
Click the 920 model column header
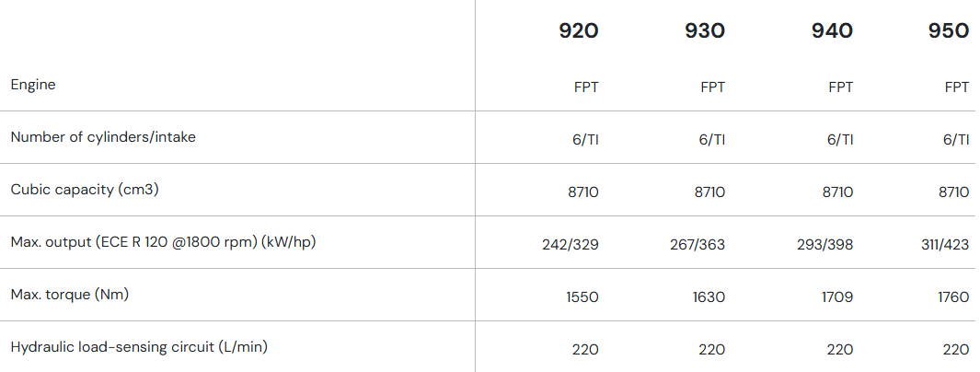pos(579,30)
